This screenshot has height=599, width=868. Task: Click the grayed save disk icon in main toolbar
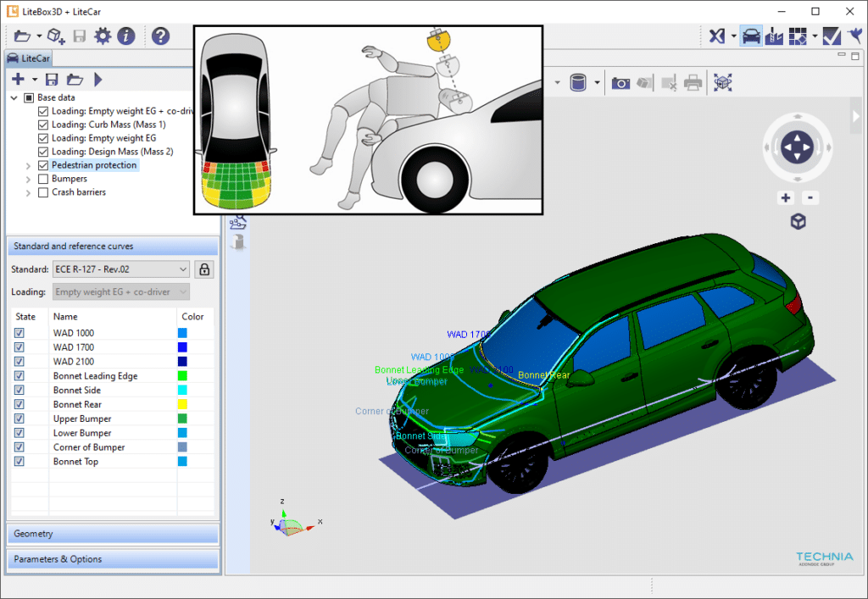pyautogui.click(x=80, y=36)
